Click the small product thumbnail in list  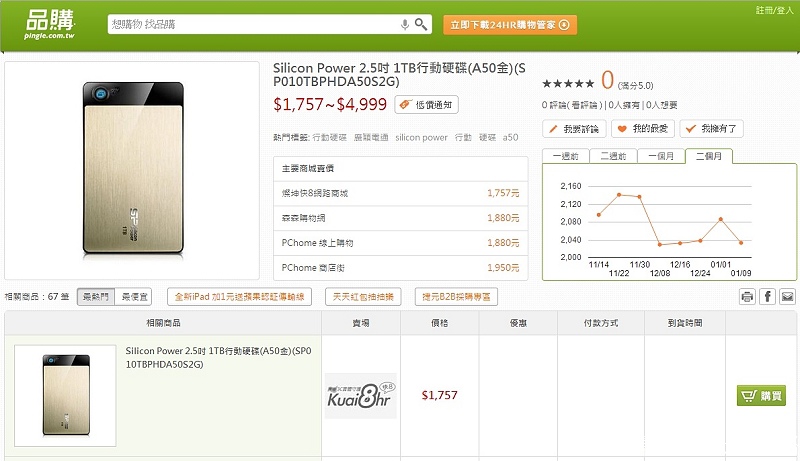[66, 395]
